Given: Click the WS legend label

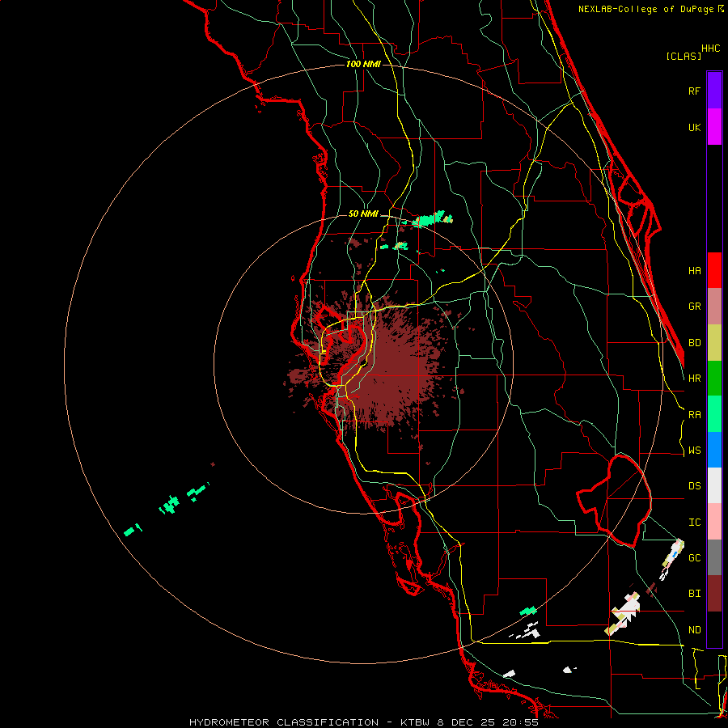Looking at the screenshot, I should coord(694,451).
